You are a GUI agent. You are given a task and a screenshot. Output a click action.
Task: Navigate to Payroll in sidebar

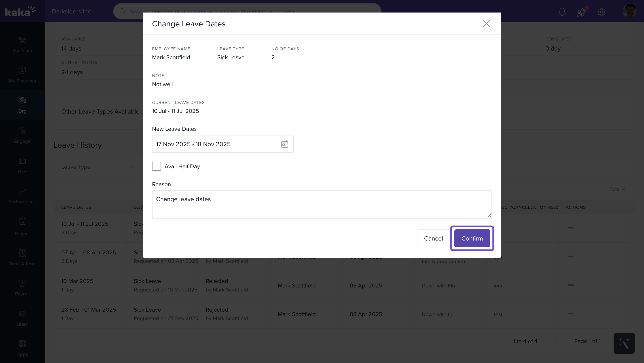click(x=22, y=287)
